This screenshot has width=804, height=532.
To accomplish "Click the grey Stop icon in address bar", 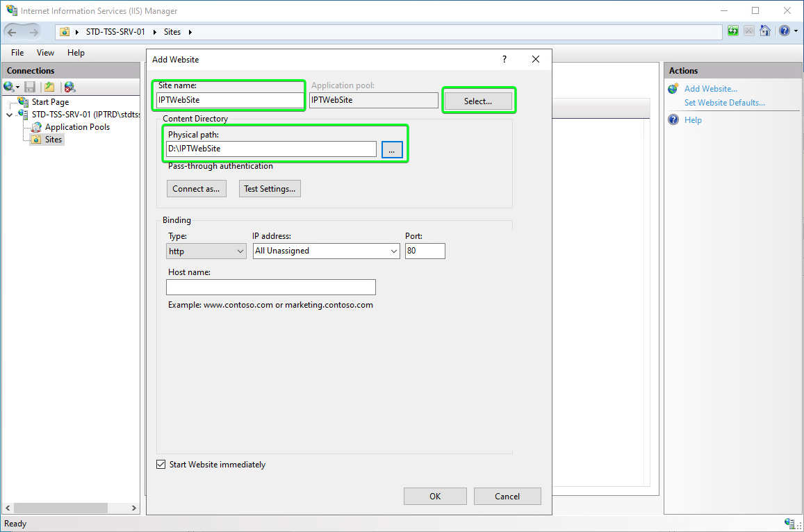I will click(749, 31).
